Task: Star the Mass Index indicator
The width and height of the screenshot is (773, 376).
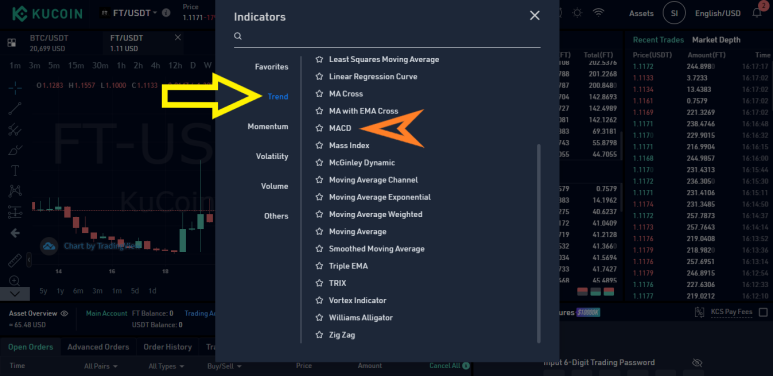Action: (319, 145)
